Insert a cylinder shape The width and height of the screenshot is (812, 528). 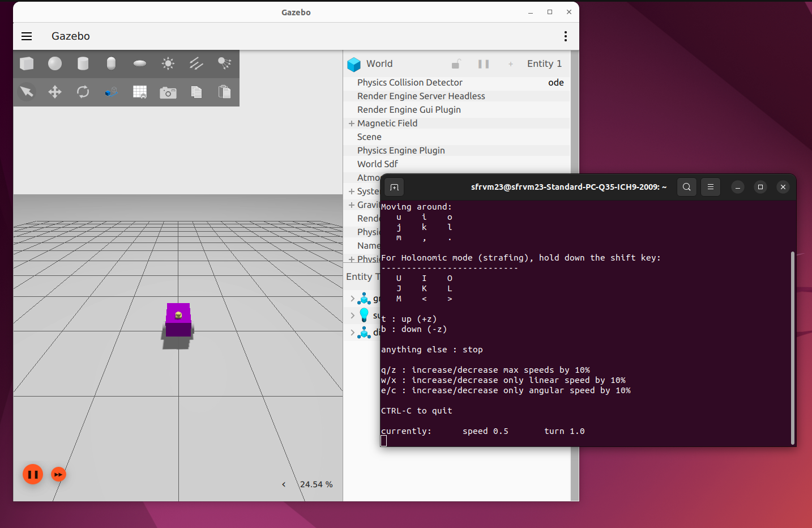click(x=83, y=63)
